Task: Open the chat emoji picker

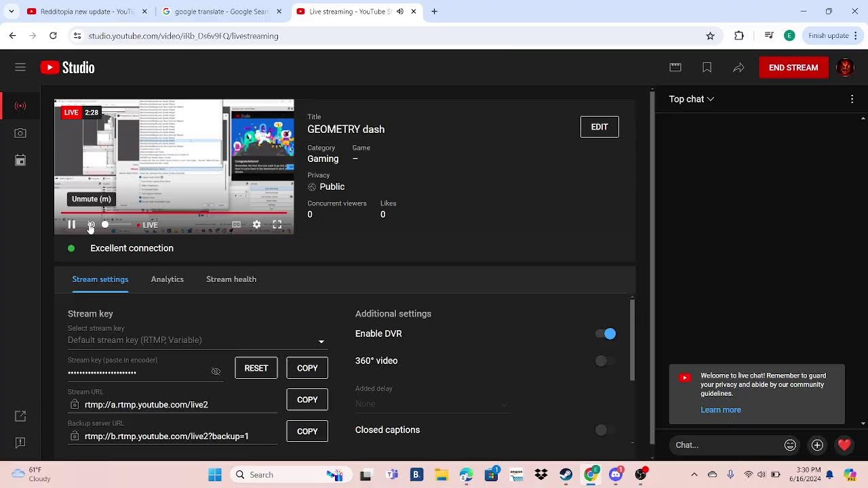Action: [790, 445]
